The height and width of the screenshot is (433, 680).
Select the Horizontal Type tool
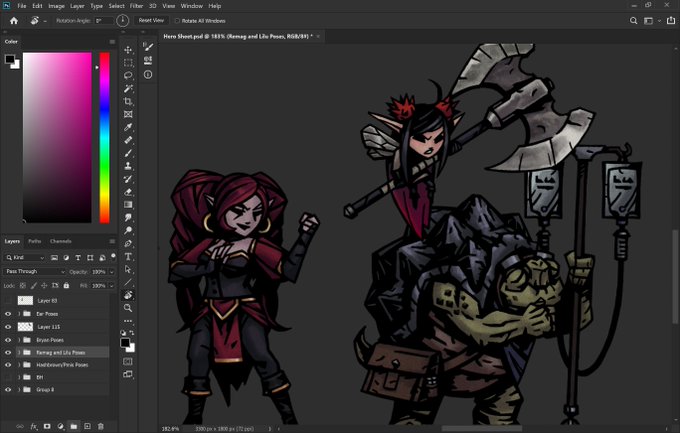click(x=128, y=256)
